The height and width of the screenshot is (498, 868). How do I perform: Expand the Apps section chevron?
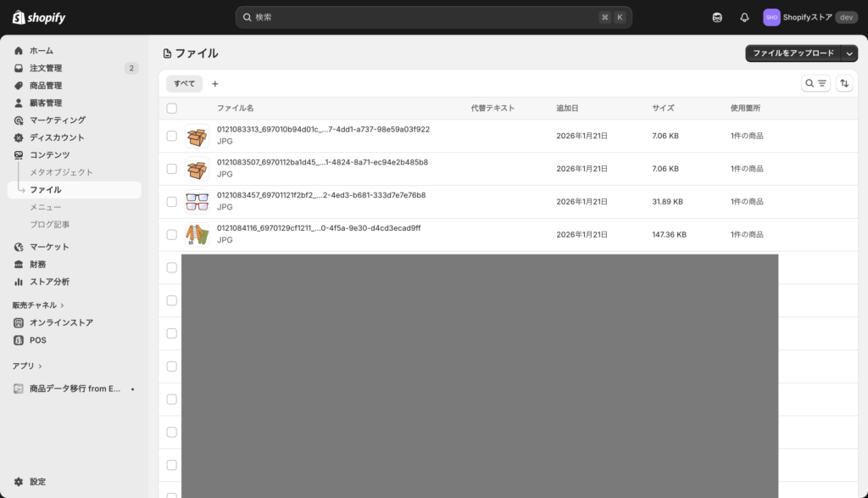40,367
